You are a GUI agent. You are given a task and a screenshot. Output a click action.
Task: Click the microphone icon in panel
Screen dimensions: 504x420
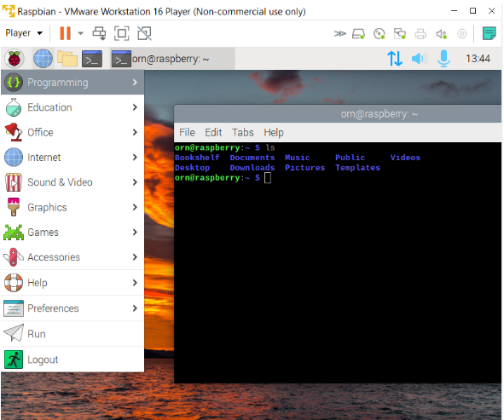[443, 59]
